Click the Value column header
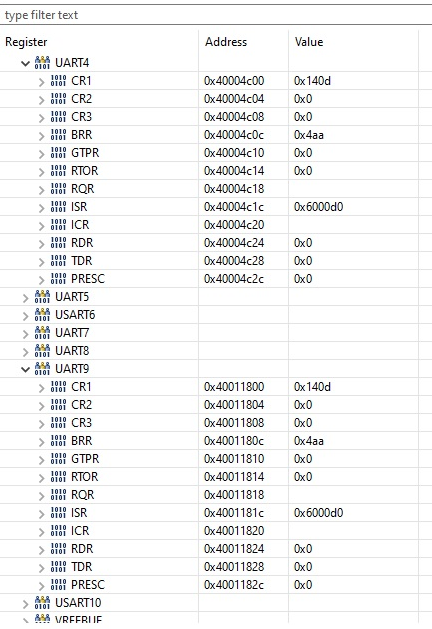This screenshot has width=432, height=629. 309,42
